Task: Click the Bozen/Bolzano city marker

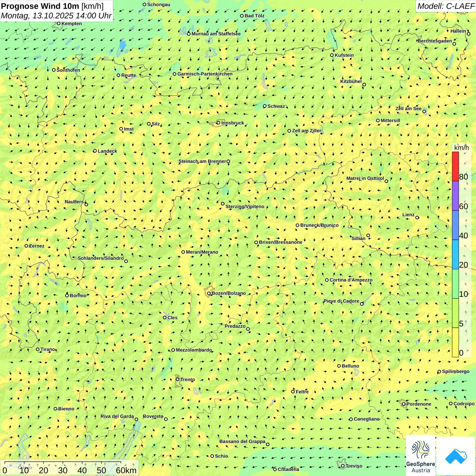Action: (209, 293)
